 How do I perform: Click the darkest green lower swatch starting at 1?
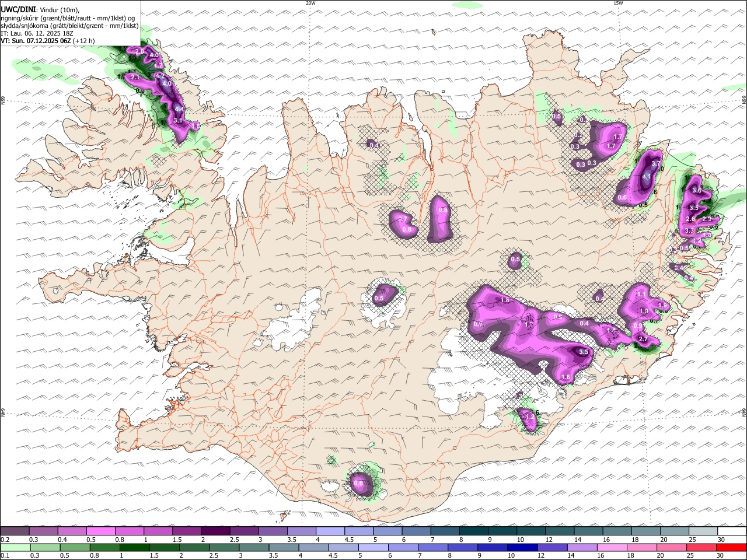coord(134,547)
